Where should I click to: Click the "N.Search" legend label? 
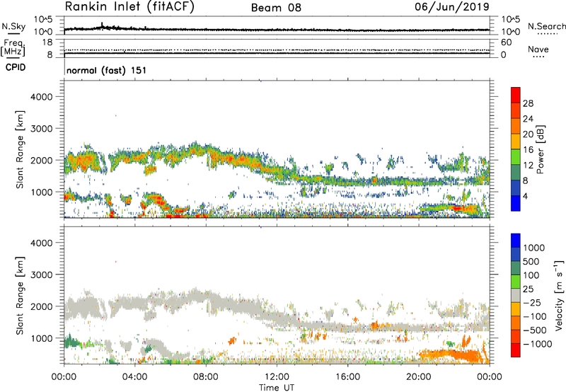tap(546, 26)
